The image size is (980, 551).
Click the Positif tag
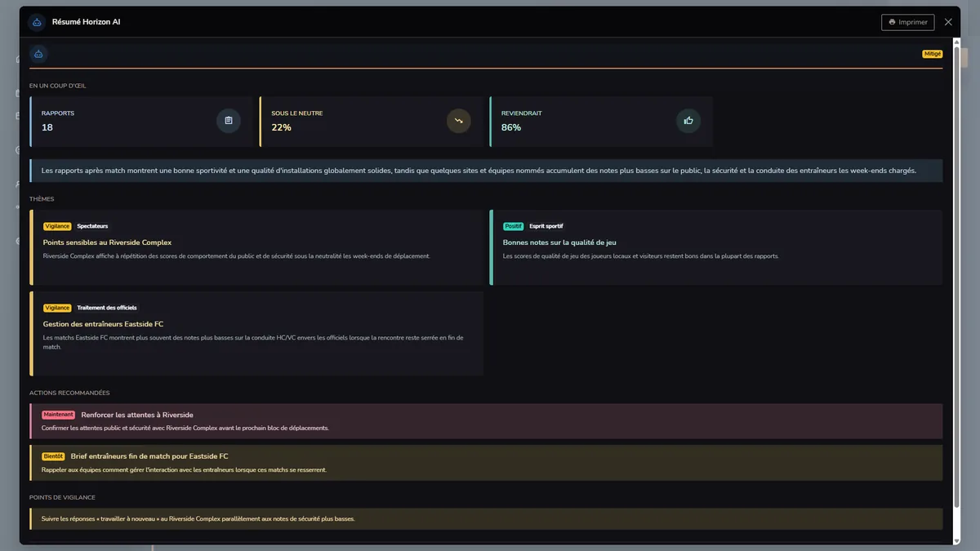513,226
